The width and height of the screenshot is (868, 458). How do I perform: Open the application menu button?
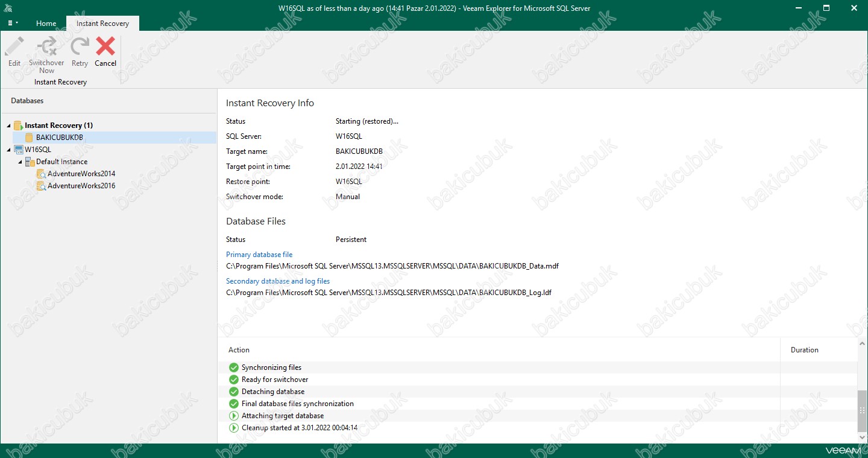tap(13, 23)
